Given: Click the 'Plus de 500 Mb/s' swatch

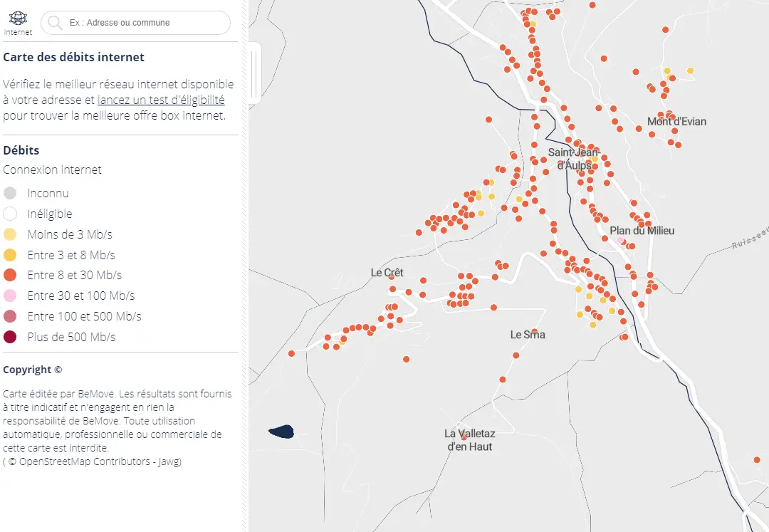Looking at the screenshot, I should click(10, 337).
